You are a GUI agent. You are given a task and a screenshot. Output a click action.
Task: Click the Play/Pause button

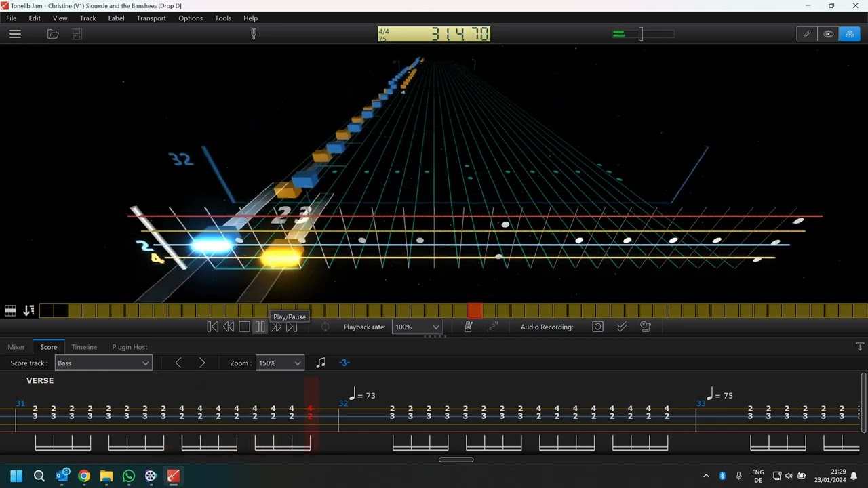pos(260,327)
